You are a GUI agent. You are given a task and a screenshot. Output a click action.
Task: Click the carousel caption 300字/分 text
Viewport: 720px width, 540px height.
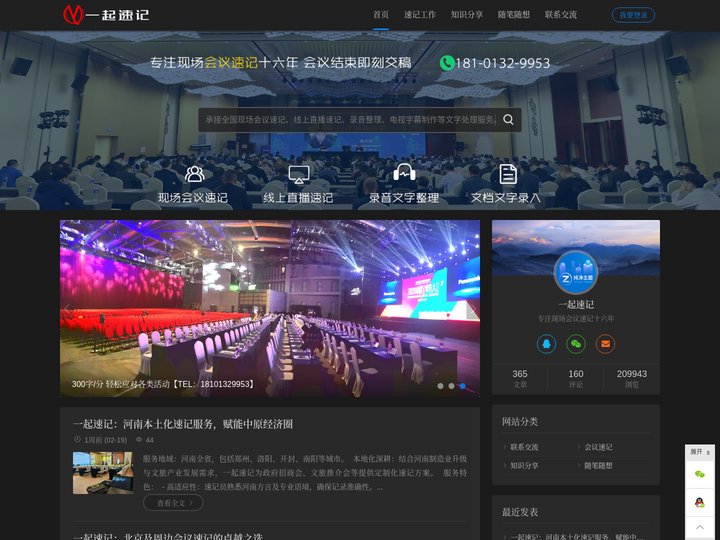point(163,384)
